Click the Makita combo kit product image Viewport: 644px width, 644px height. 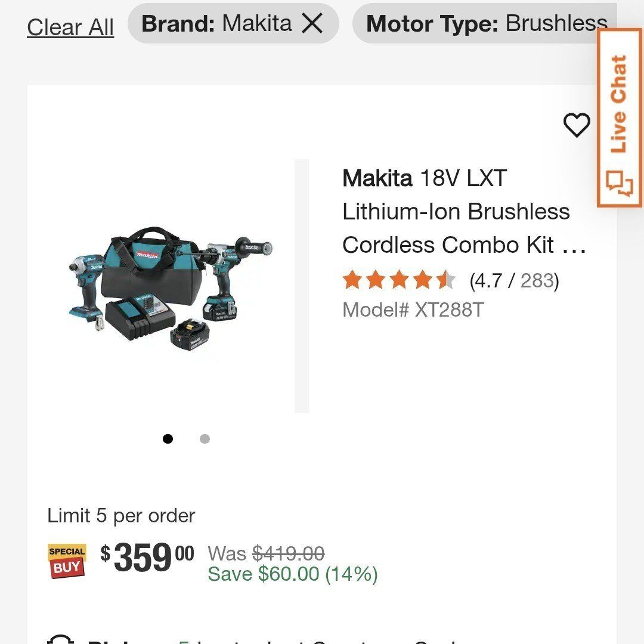pos(170,286)
